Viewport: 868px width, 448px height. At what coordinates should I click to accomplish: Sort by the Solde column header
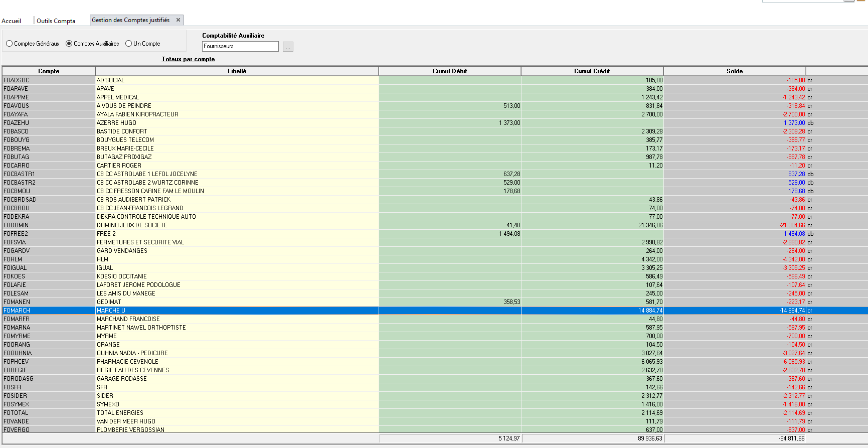click(x=735, y=71)
